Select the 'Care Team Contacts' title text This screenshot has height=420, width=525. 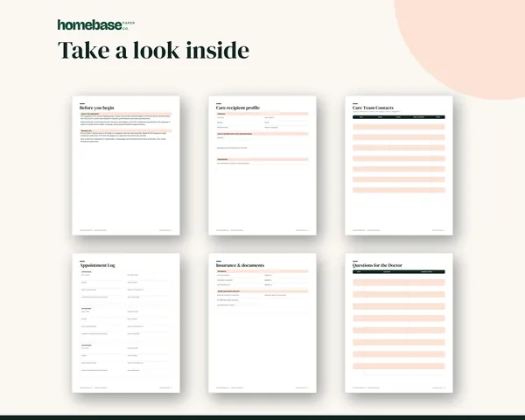(x=373, y=108)
